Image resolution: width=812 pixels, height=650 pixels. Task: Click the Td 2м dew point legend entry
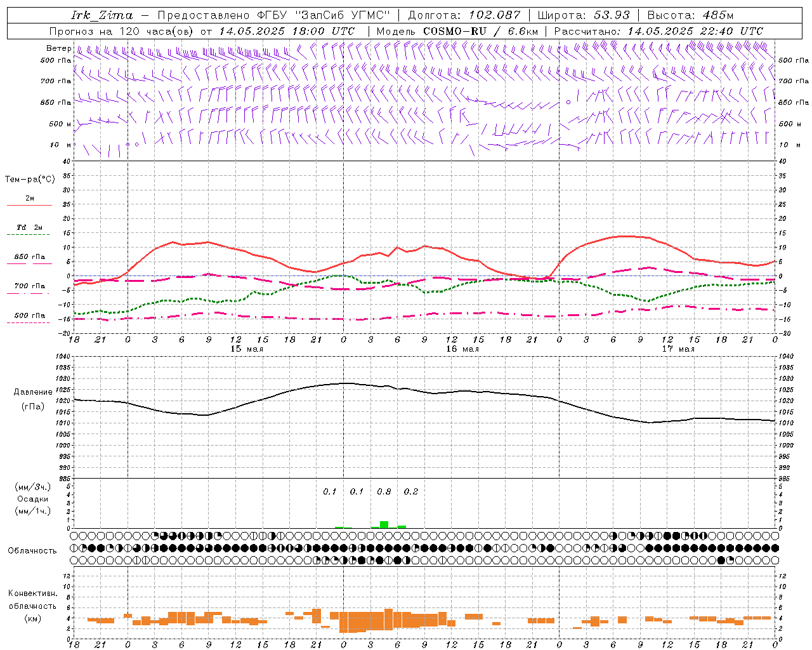[30, 227]
